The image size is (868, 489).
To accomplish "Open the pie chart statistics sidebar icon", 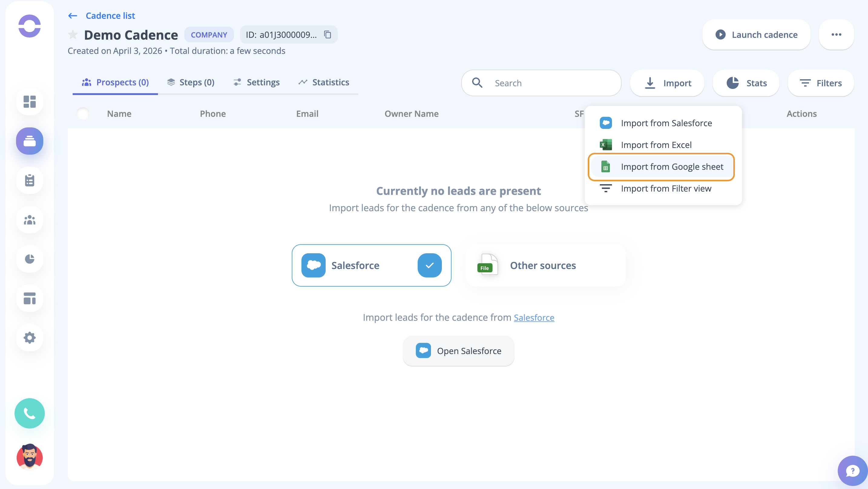I will point(30,259).
